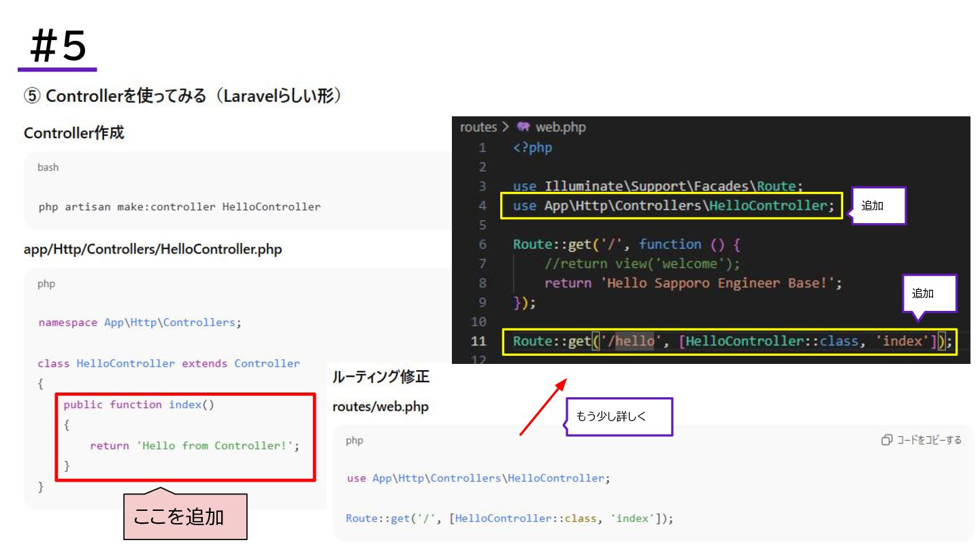
Task: Click the lower use App\Http\Controllers\HelloController code line
Action: point(478,478)
